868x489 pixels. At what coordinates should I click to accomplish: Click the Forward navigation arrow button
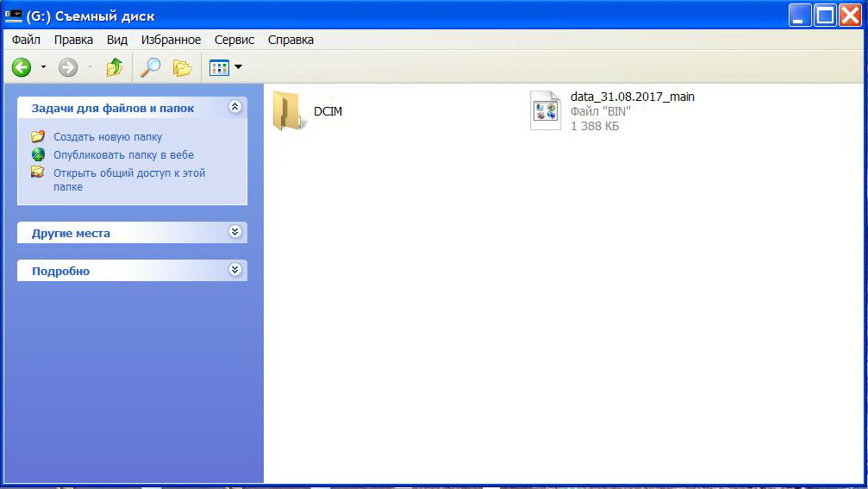tap(68, 67)
